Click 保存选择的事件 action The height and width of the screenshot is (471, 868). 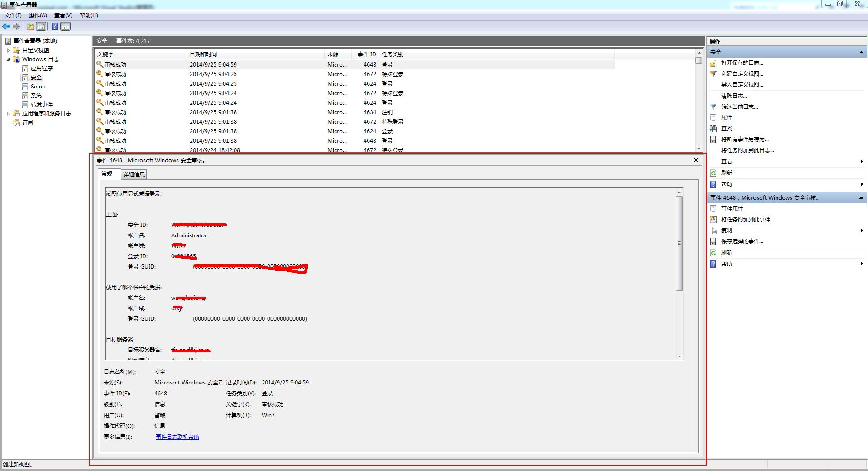(x=742, y=241)
